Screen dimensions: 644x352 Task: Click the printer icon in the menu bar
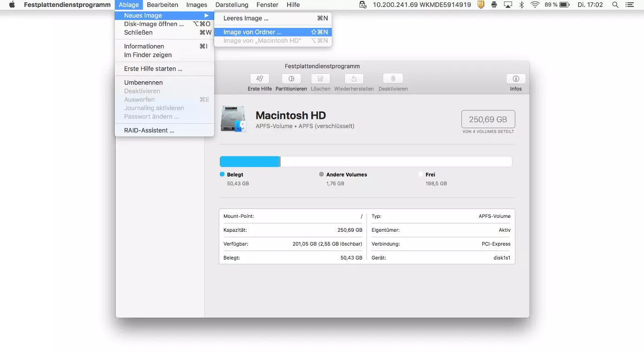point(494,5)
